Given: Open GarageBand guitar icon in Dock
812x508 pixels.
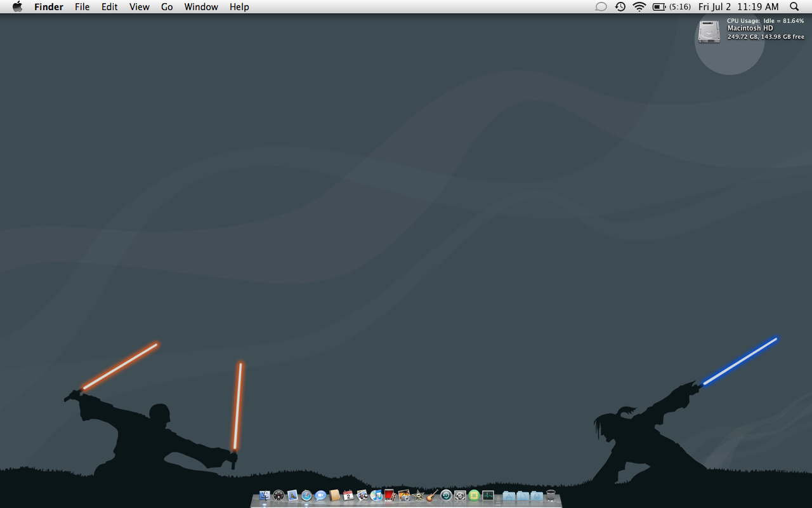Looking at the screenshot, I should [432, 495].
